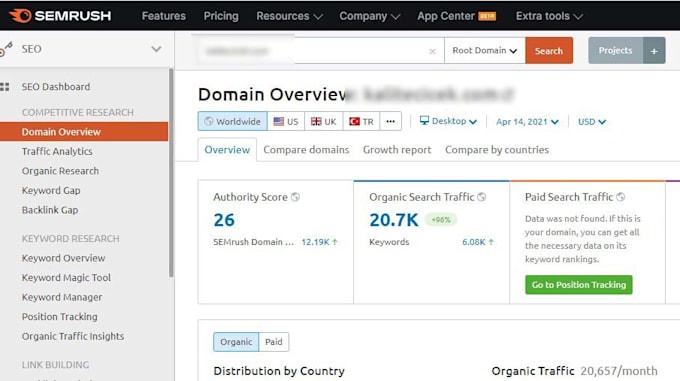Click the SEO Dashboard grid icon
Viewport: 680px width, 381px height.
(5, 87)
